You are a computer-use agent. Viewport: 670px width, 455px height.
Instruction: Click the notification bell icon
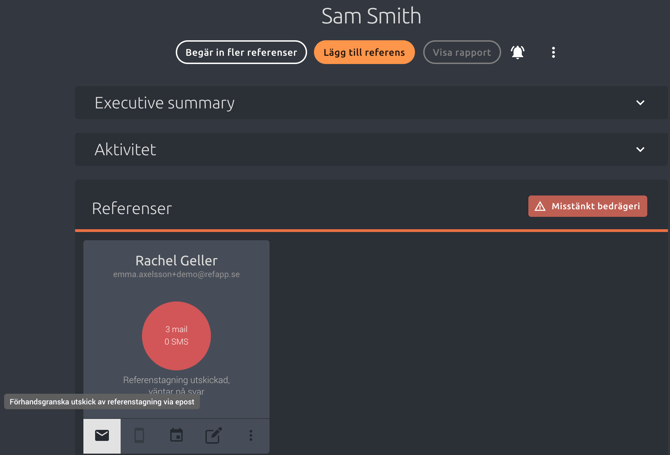point(517,52)
